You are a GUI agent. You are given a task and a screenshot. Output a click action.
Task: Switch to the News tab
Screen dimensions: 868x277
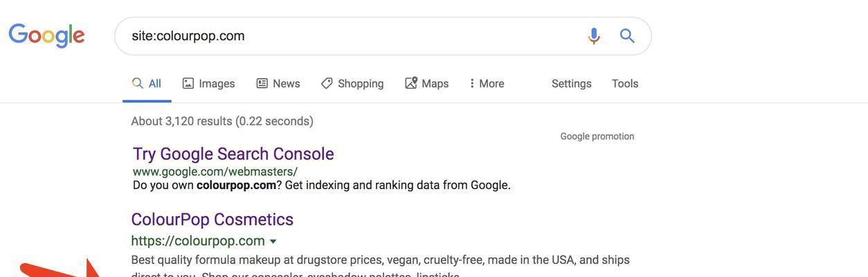click(278, 83)
